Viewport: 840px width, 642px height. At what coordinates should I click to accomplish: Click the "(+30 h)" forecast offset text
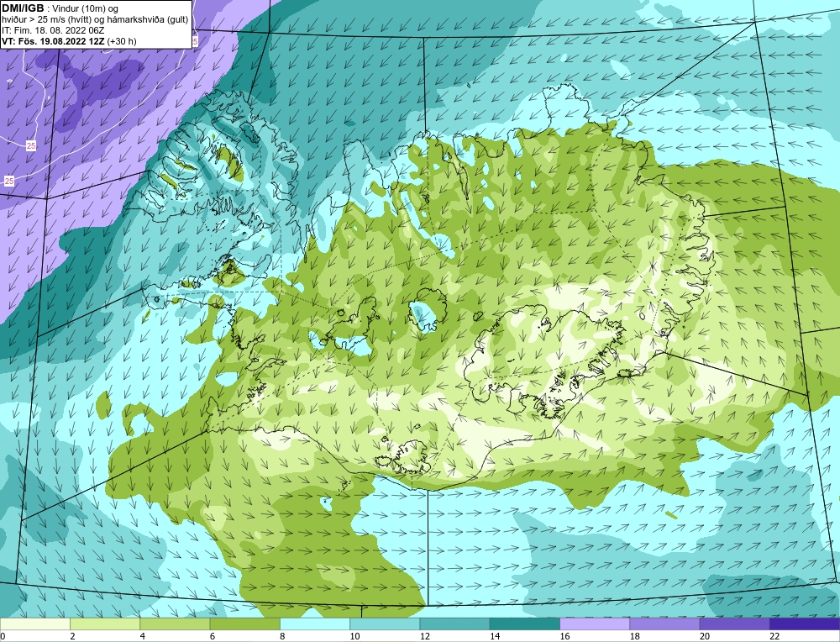(122, 41)
